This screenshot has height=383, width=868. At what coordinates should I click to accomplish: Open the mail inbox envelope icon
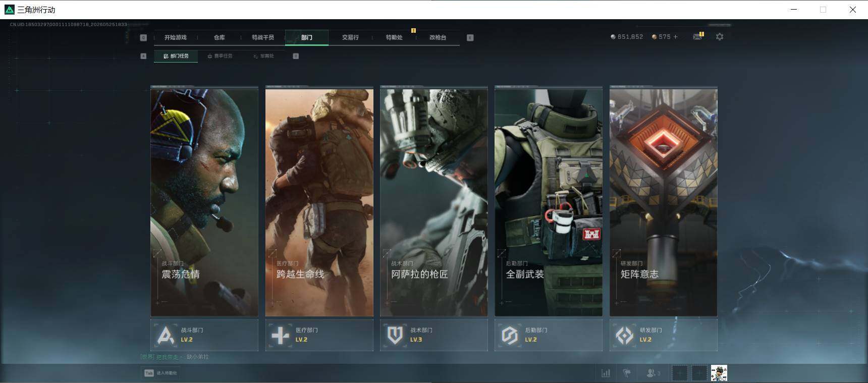[x=697, y=36]
